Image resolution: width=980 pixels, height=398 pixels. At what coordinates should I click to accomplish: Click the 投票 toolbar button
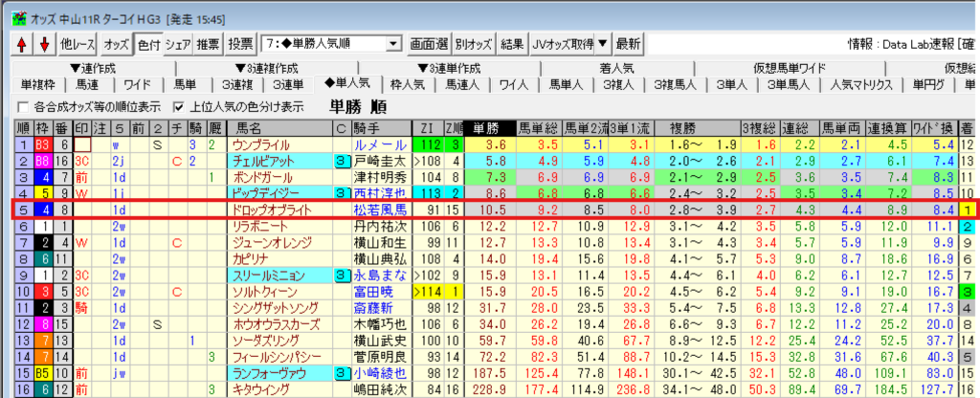point(241,44)
